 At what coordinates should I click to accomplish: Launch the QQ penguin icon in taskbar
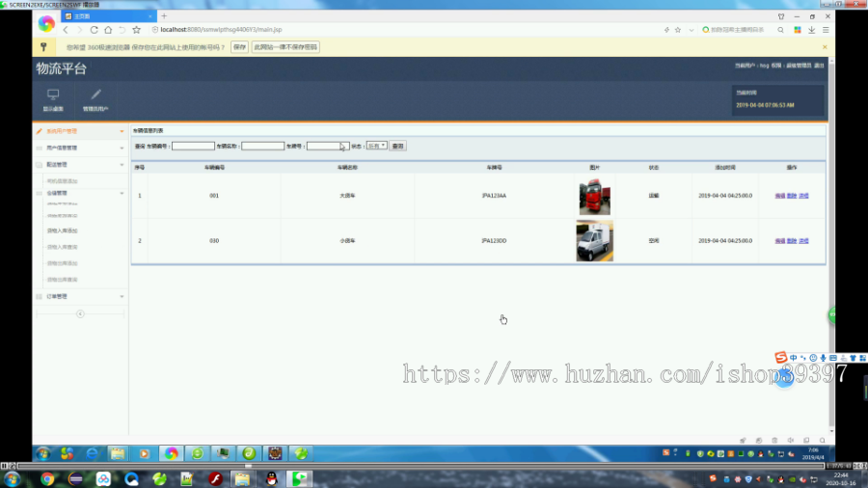(x=271, y=478)
